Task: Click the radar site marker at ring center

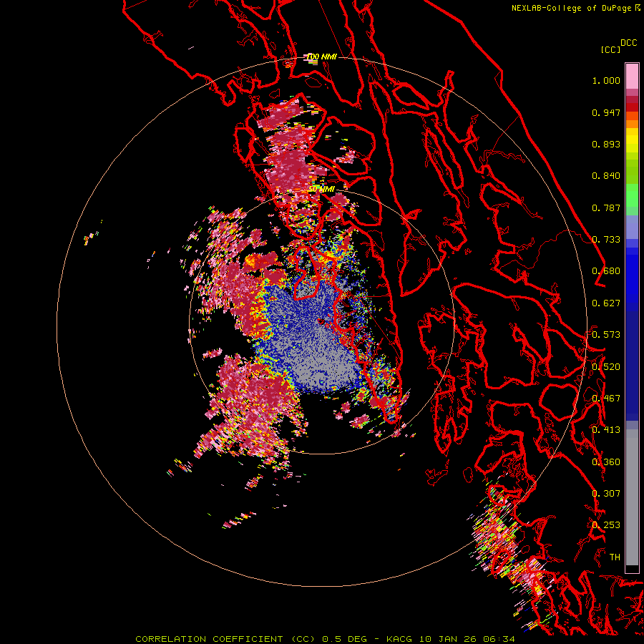Action: 321,321
